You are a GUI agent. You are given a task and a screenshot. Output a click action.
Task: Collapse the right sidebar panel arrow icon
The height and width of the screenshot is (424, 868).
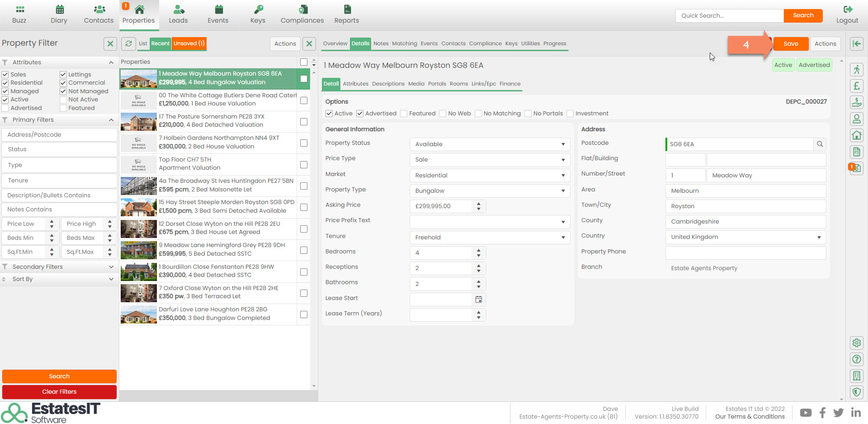click(856, 43)
